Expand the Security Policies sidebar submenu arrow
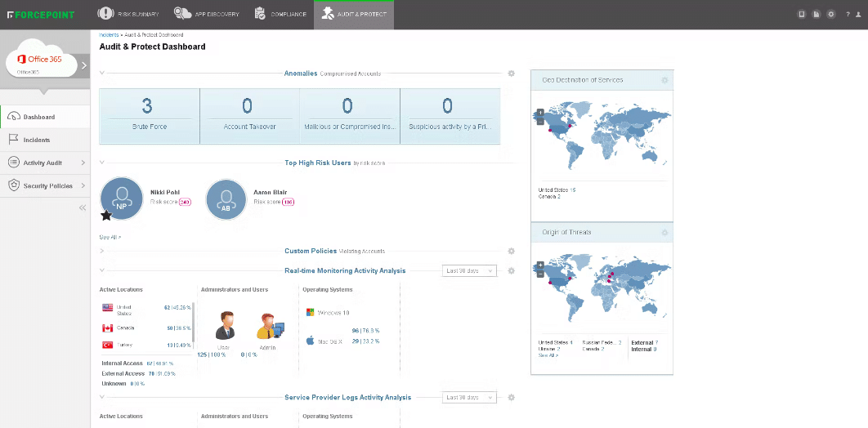Viewport: 868px width, 428px height. coord(83,185)
